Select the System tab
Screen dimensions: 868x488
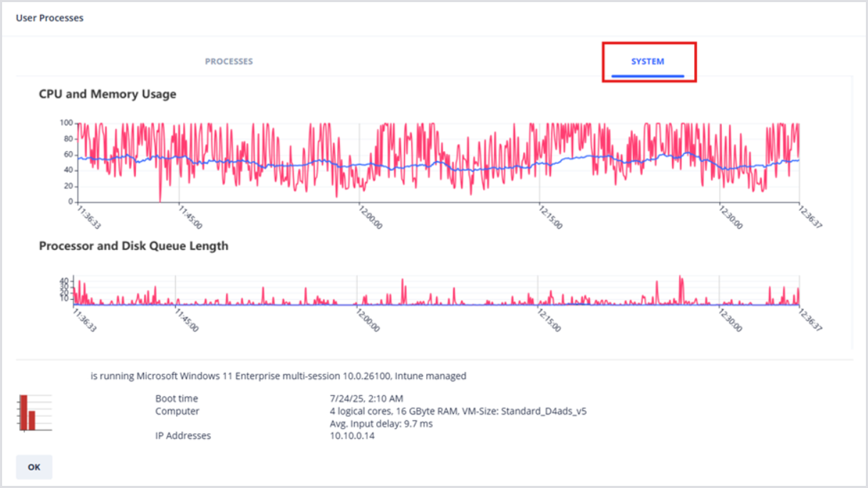647,61
